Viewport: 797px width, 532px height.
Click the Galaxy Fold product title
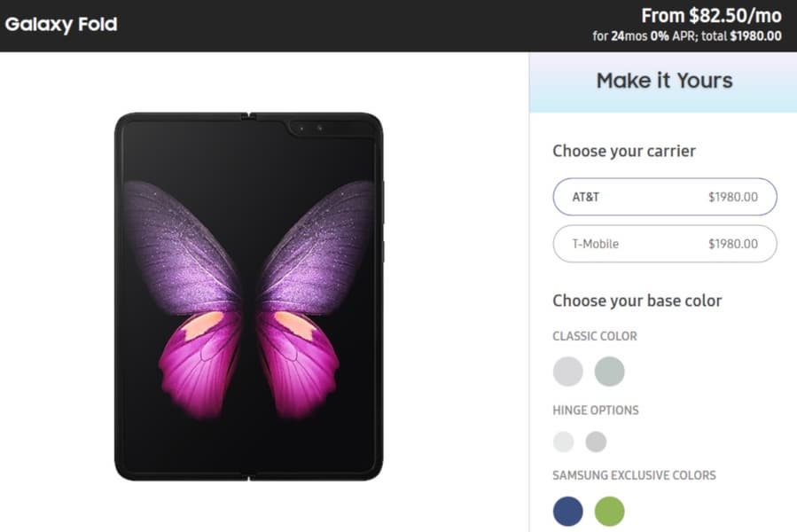61,24
